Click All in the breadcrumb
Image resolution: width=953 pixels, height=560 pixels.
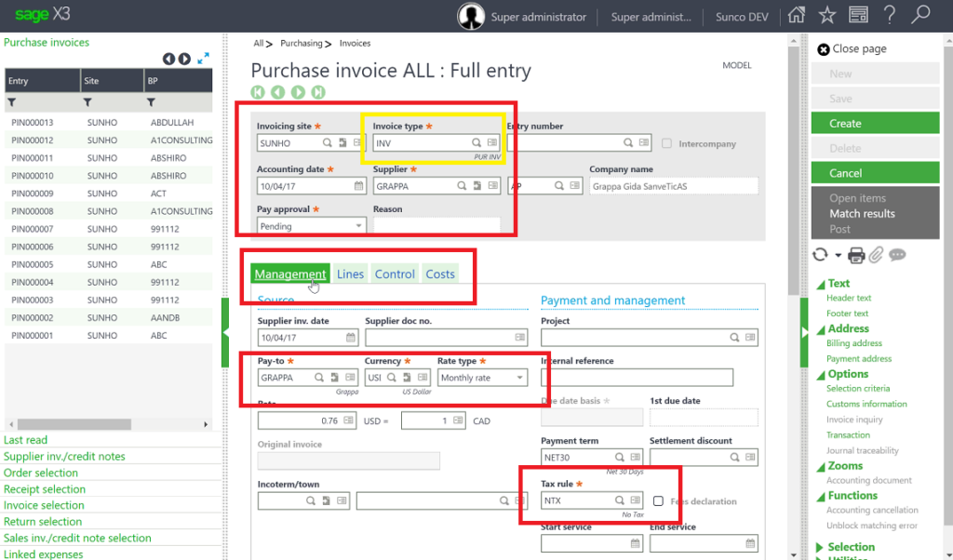point(259,43)
